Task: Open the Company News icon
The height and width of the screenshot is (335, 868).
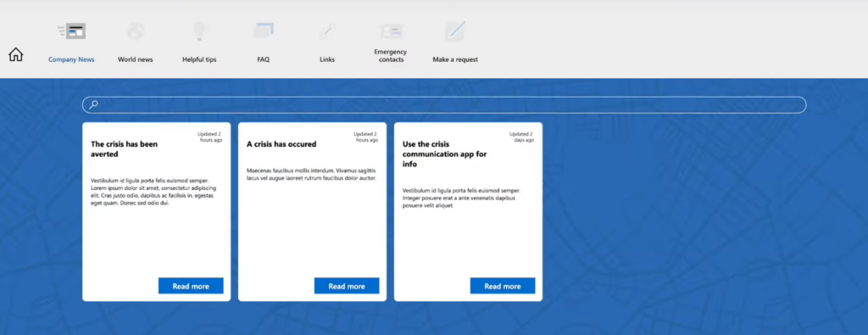Action: [71, 31]
